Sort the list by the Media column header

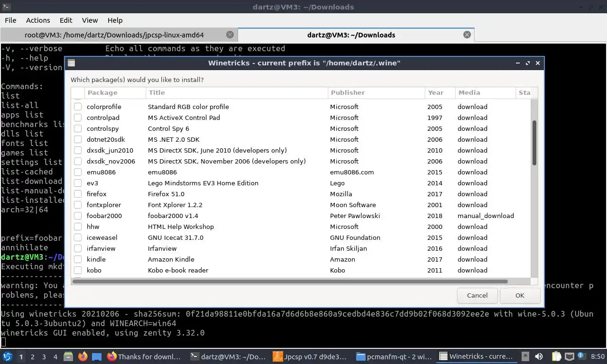(485, 92)
